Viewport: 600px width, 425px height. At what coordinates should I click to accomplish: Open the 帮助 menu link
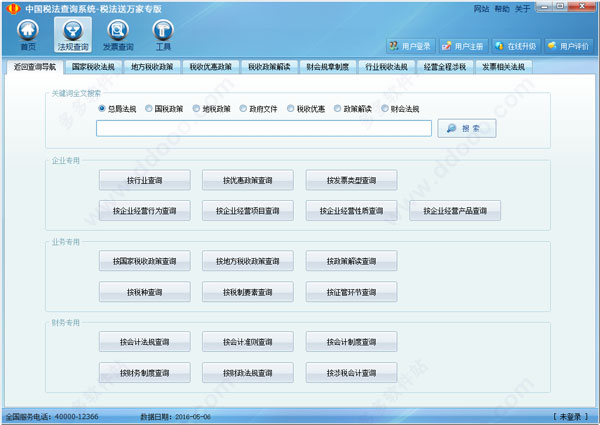point(502,8)
